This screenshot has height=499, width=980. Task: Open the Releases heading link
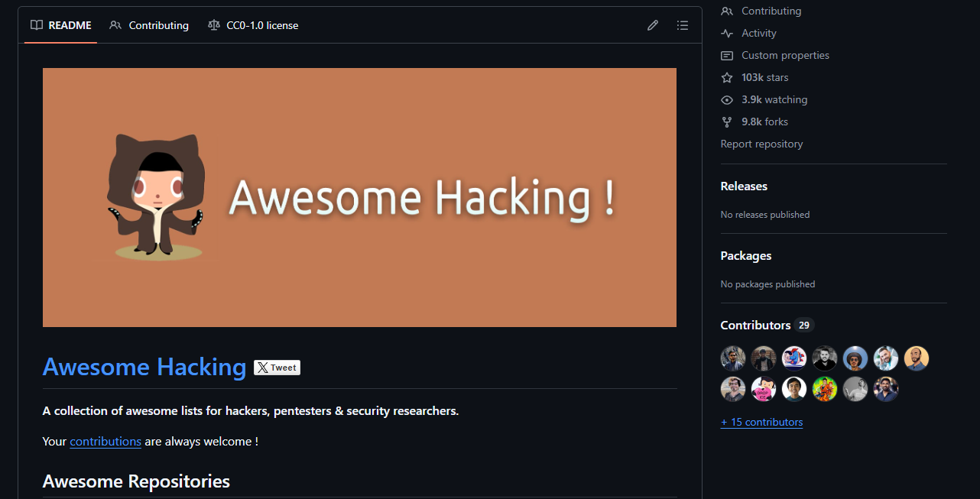point(744,186)
